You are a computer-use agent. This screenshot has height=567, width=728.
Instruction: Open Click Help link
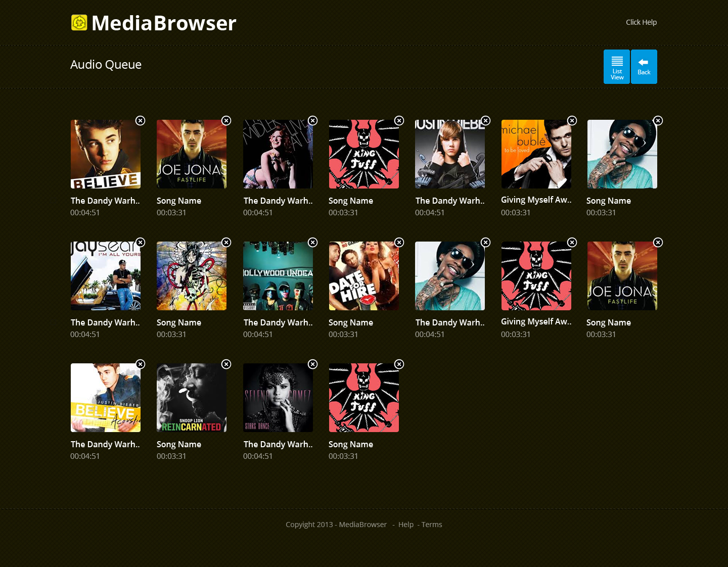pos(641,22)
